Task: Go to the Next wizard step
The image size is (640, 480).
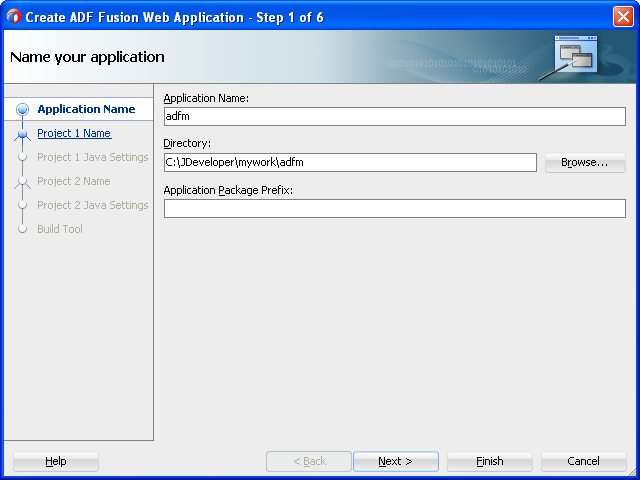Action: click(x=396, y=461)
